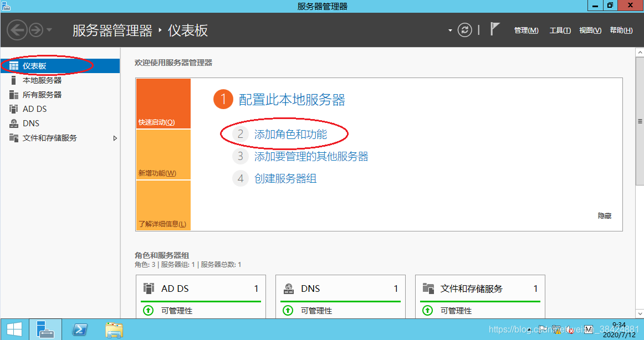Click the back navigation arrow
The image size is (644, 340).
(x=17, y=30)
